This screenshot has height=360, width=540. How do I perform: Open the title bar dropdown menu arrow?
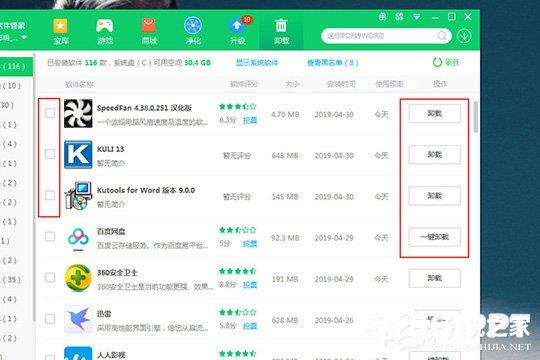pyautogui.click(x=416, y=17)
